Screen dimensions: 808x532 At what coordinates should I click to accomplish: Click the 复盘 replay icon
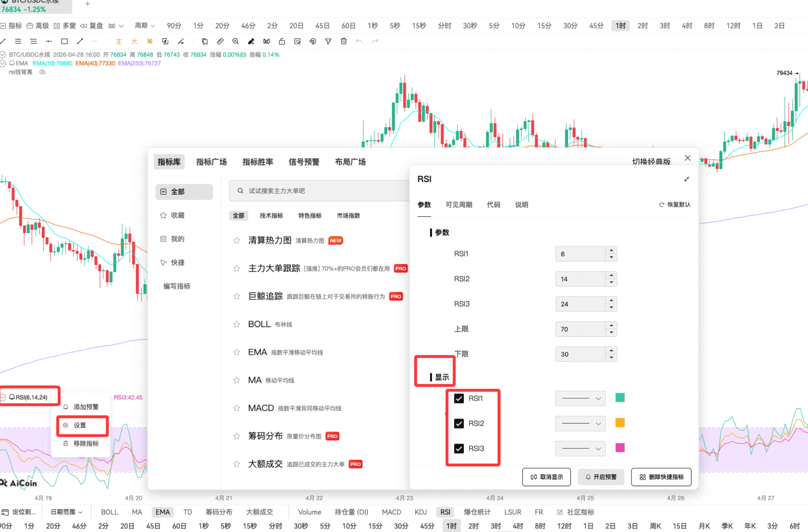(x=84, y=26)
